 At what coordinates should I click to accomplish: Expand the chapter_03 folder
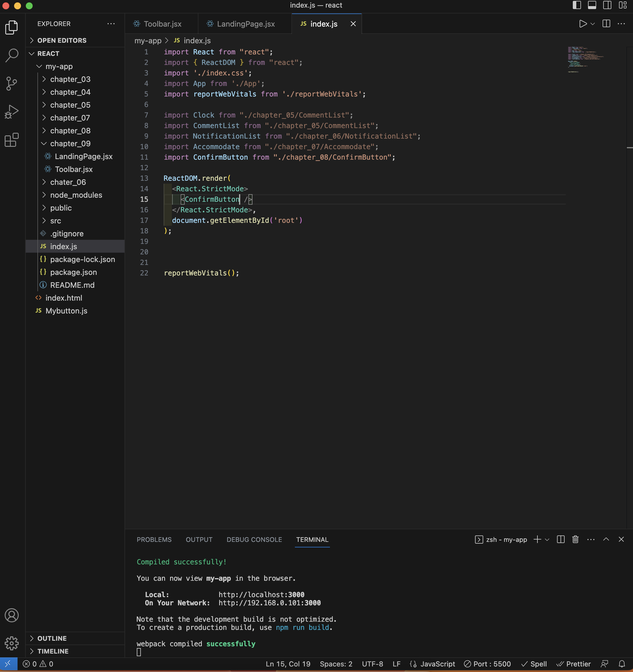(x=75, y=79)
